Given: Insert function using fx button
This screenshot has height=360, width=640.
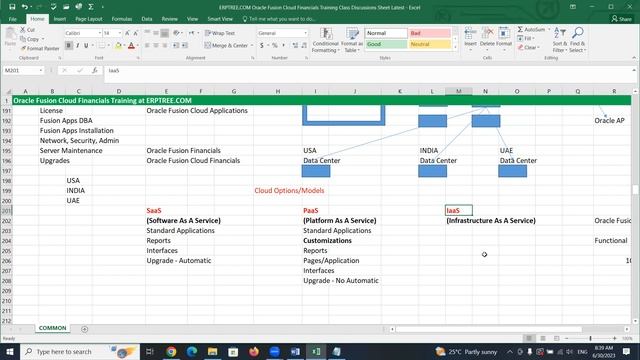Looking at the screenshot, I should 95,71.
